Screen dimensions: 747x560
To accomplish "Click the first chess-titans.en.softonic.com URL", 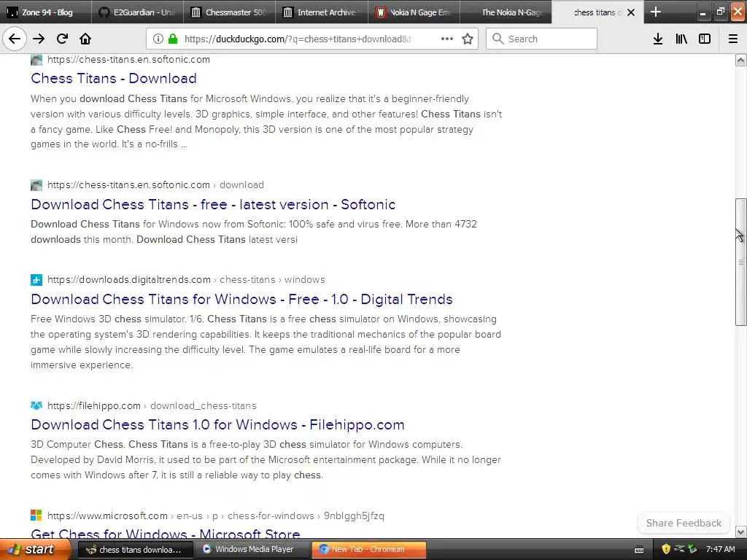I will pos(128,60).
